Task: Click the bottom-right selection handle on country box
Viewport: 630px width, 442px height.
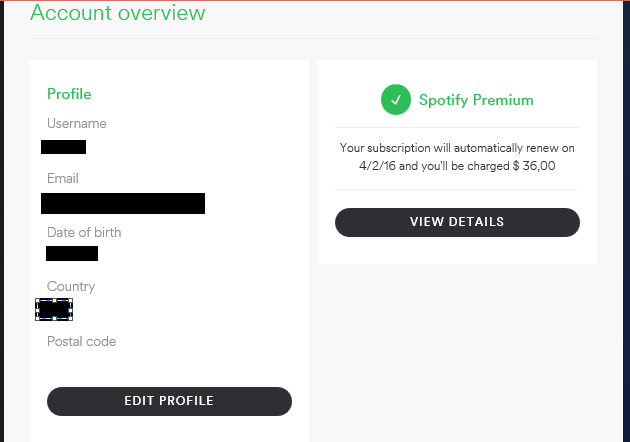Action: coord(71,319)
